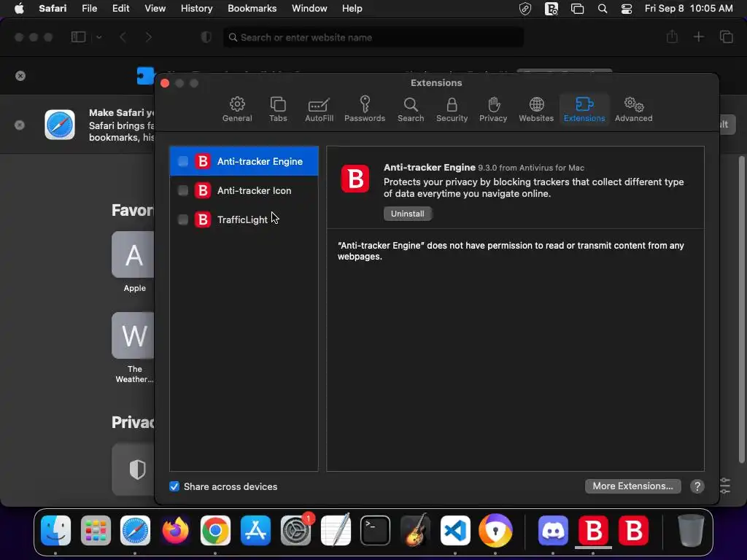747x560 pixels.
Task: Open Trash in the Dock
Action: click(691, 531)
